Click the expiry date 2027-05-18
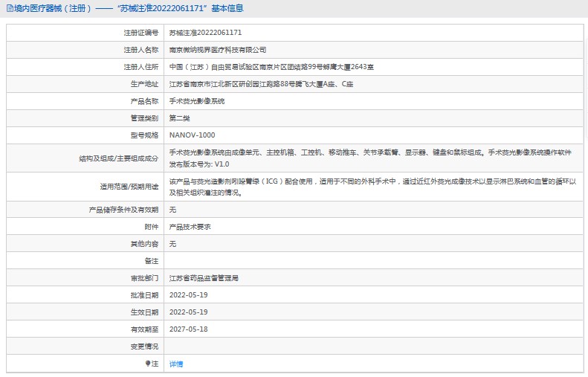The image size is (588, 377). pyautogui.click(x=188, y=329)
